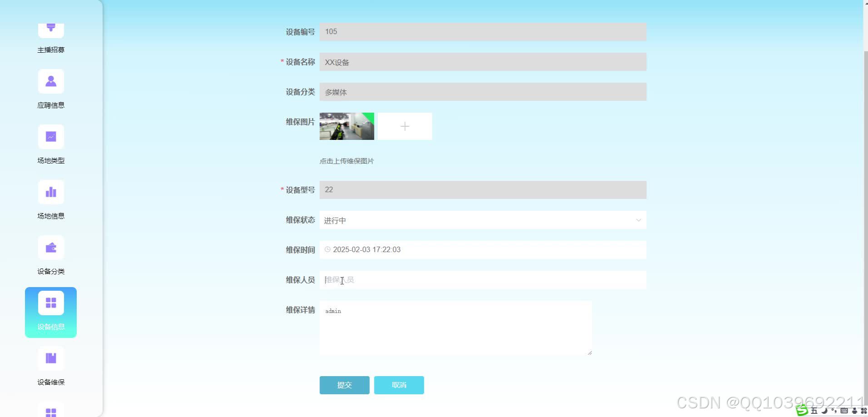This screenshot has width=868, height=417.
Task: Click the grid icon below 设备维保
Action: click(x=51, y=410)
